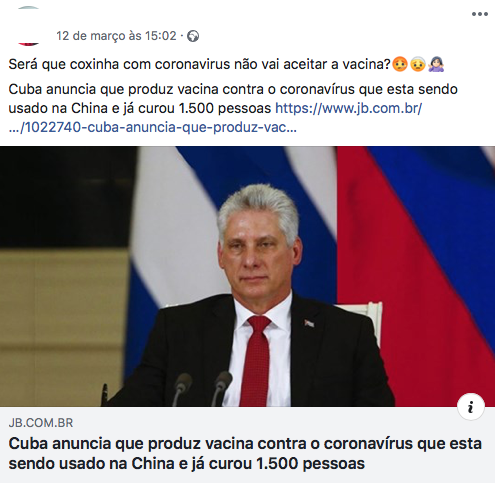Click the woozy face emoji
495x483 pixels.
click(400, 64)
